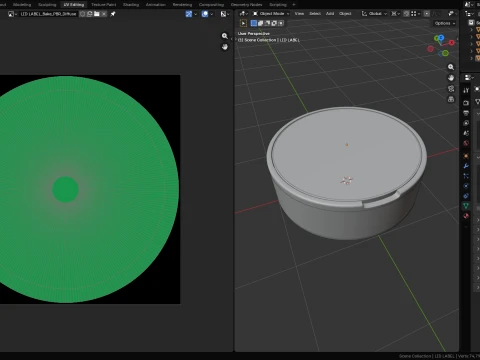Click the image name field LID LABEL Bake
This screenshot has height=360, width=480.
tap(48, 14)
